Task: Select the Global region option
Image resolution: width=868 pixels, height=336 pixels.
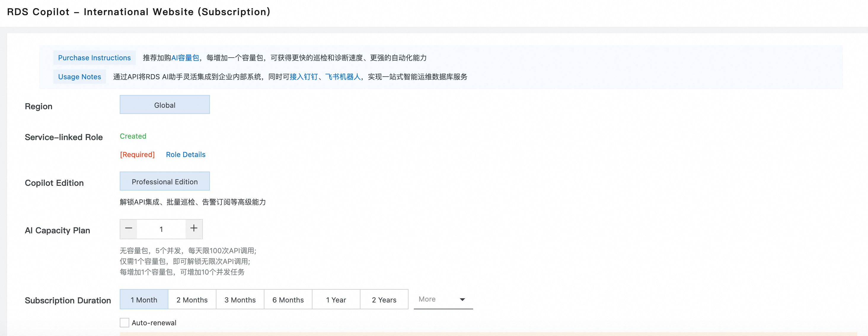Action: click(x=165, y=105)
